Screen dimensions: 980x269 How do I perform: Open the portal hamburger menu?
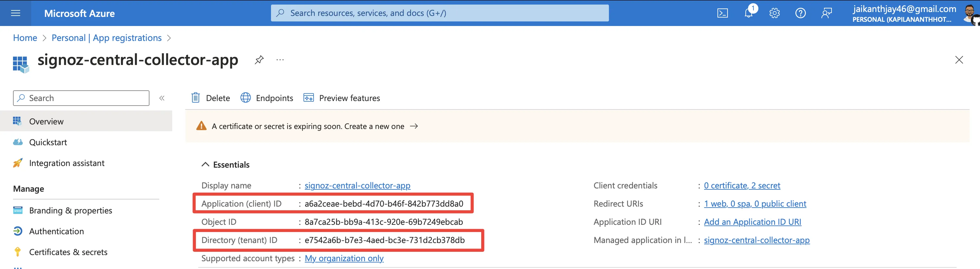[x=16, y=13]
